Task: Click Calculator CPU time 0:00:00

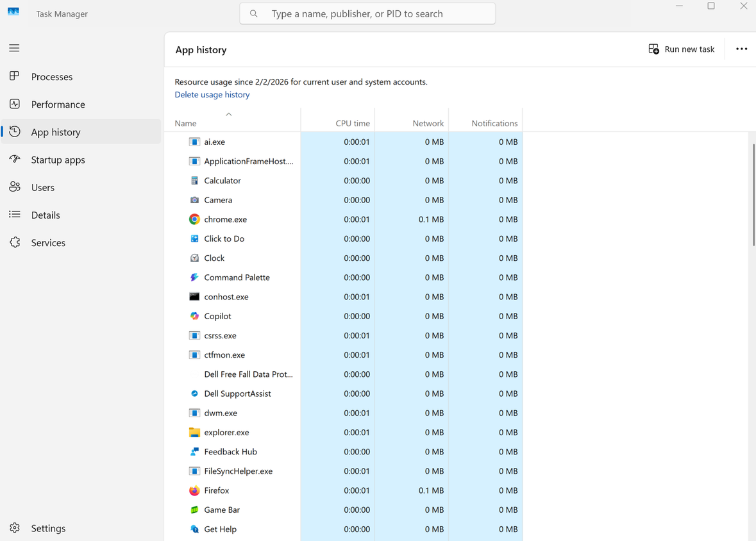Action: pos(357,180)
